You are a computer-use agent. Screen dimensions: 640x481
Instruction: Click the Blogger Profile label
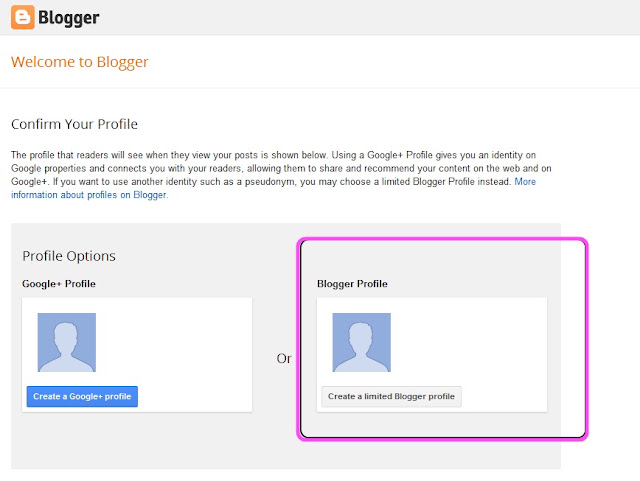click(352, 284)
